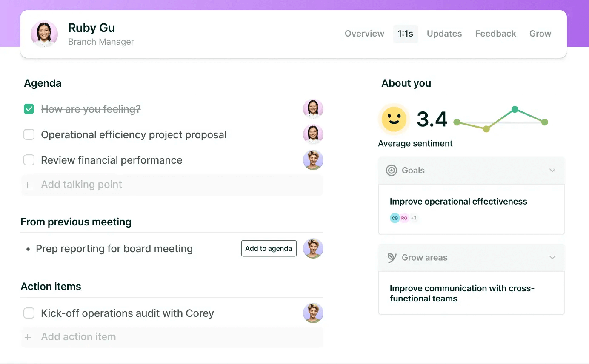Uncheck the 'How are you feeling?' item
Screen dimensions: 589x364
coord(29,109)
